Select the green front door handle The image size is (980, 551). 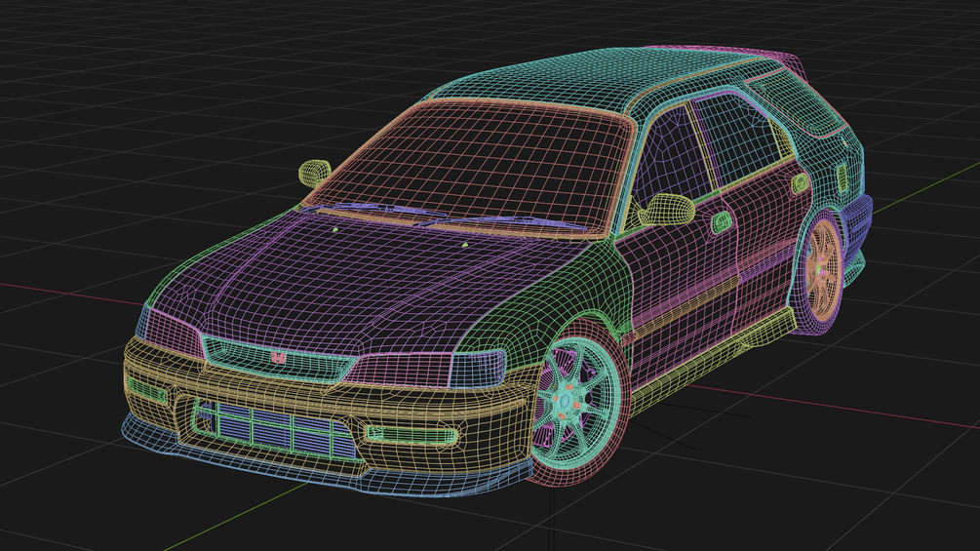click(x=722, y=221)
